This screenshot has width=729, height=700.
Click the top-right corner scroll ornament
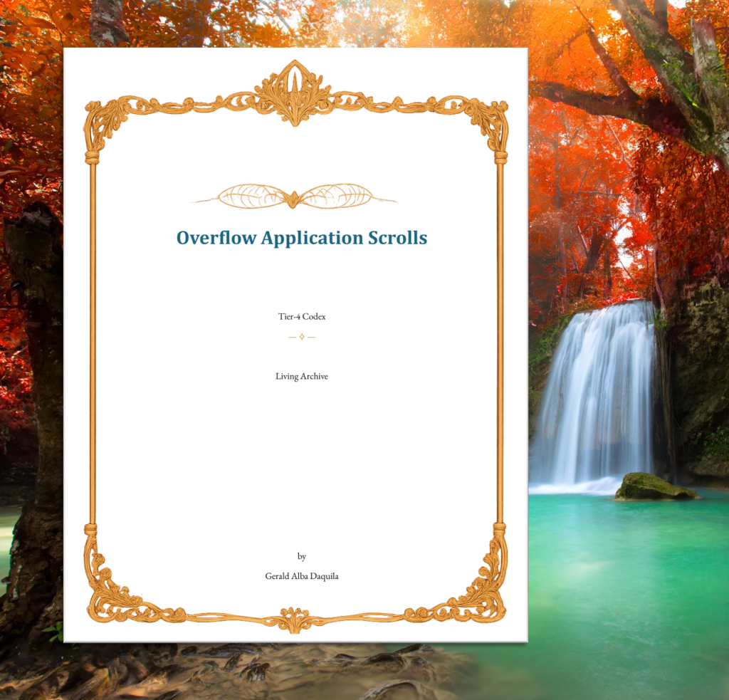point(488,118)
